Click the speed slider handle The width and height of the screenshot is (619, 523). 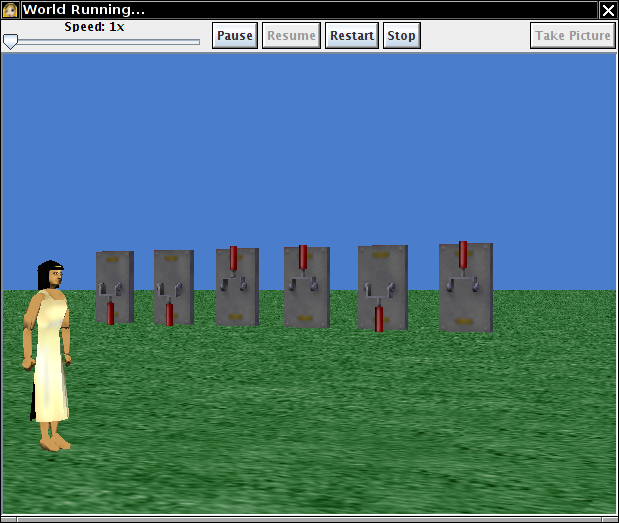10,42
